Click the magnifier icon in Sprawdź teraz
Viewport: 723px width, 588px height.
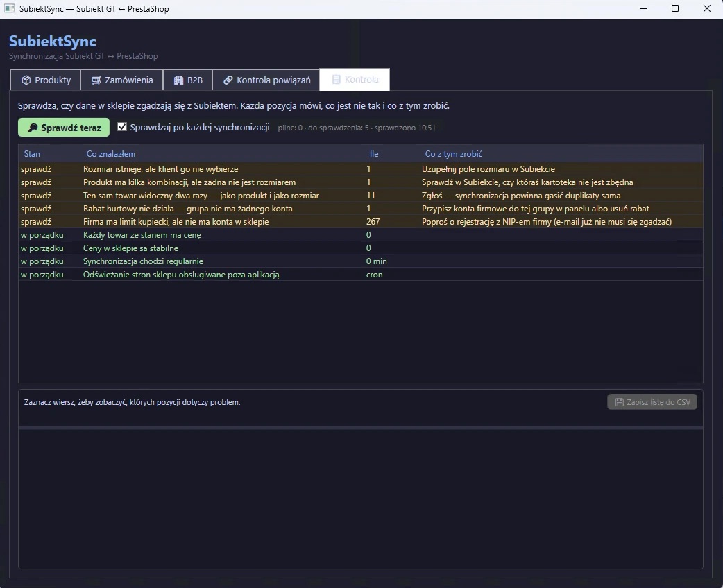coord(33,128)
